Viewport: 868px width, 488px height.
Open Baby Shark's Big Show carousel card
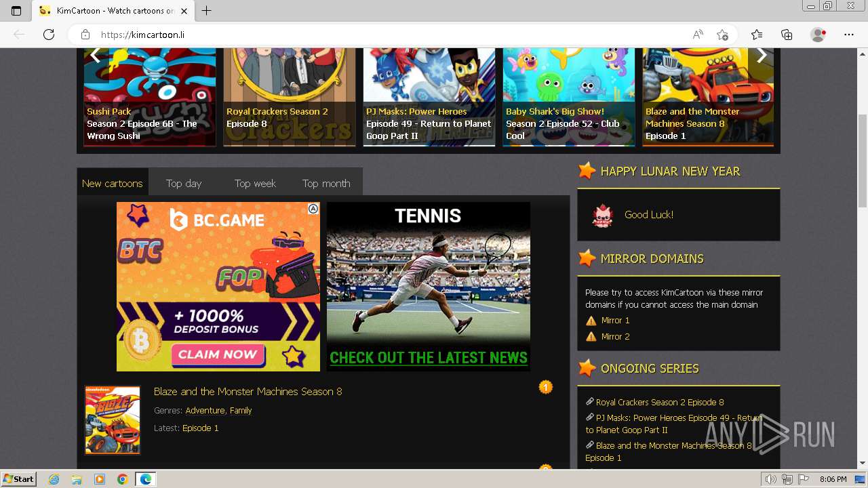pos(569,97)
